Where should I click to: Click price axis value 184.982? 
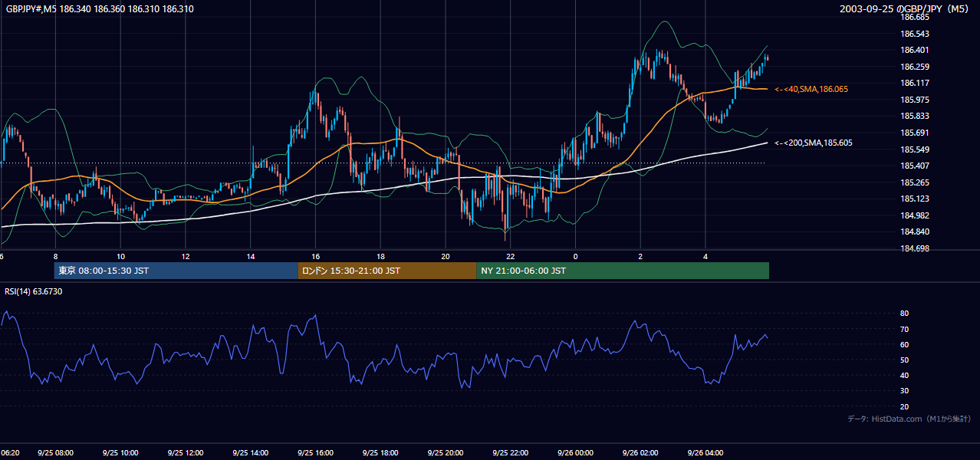pos(915,215)
